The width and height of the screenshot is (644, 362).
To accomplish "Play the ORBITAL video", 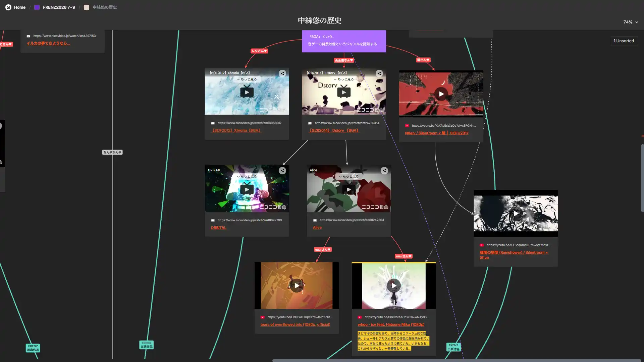I will tap(247, 189).
